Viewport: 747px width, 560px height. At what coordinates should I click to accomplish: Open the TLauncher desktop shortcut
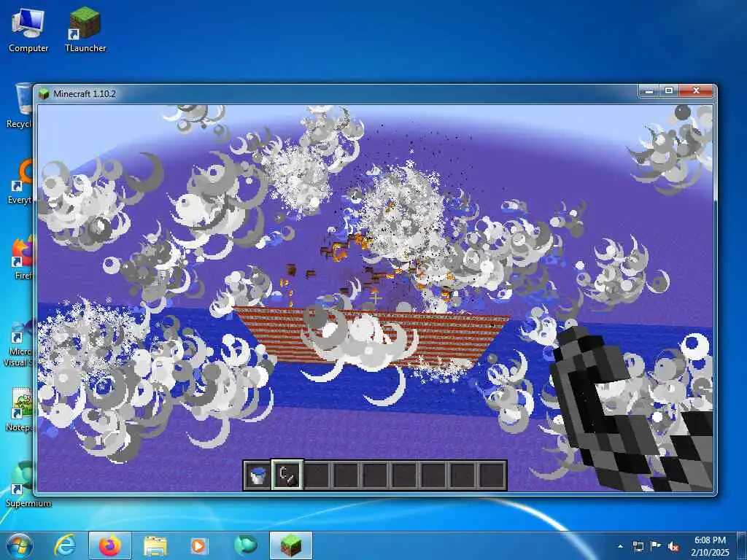85,29
